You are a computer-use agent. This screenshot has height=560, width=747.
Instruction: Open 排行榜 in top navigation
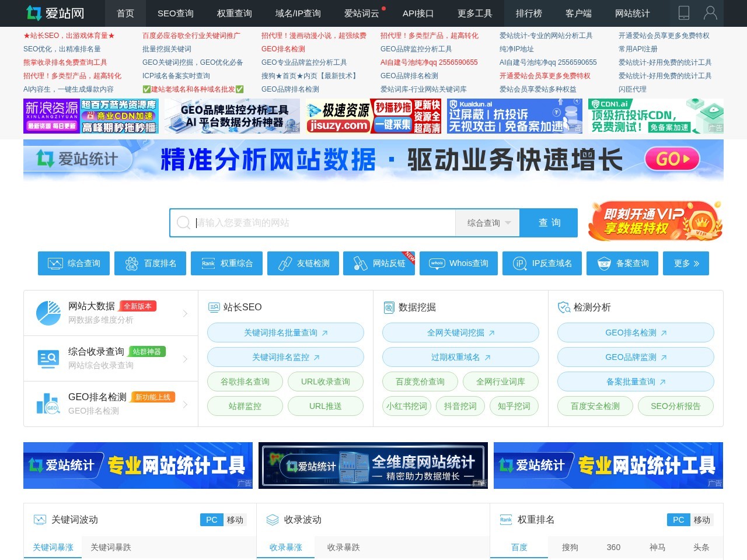(529, 13)
